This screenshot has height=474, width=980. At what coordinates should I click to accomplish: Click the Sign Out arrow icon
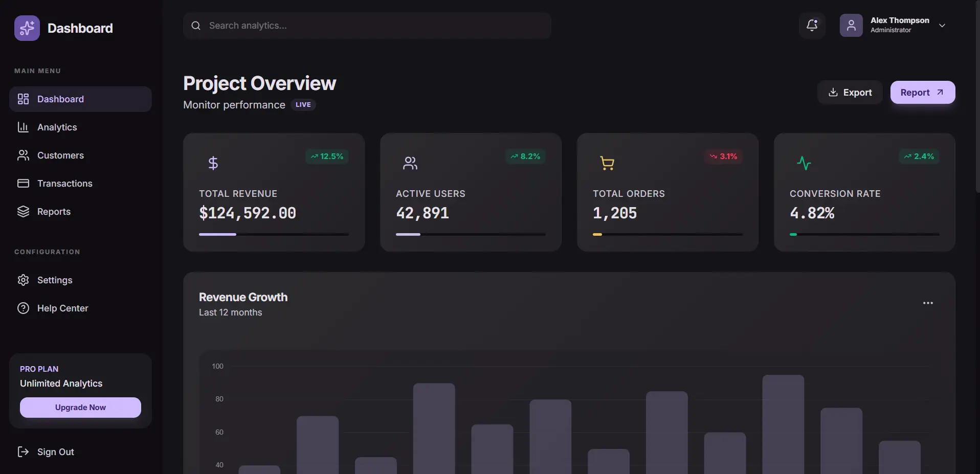(x=23, y=452)
